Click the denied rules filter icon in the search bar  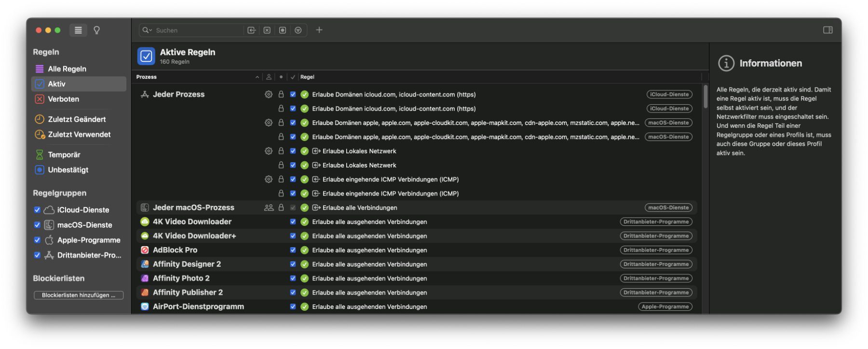267,30
